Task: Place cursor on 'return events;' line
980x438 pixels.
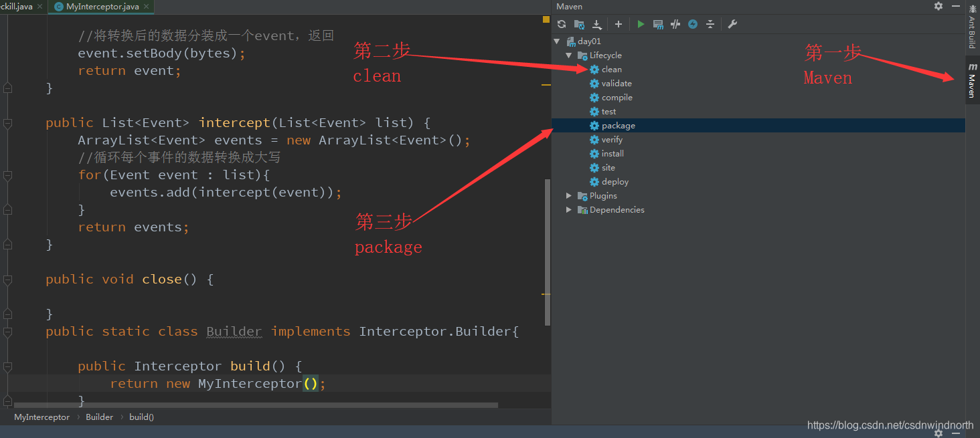Action: [134, 227]
